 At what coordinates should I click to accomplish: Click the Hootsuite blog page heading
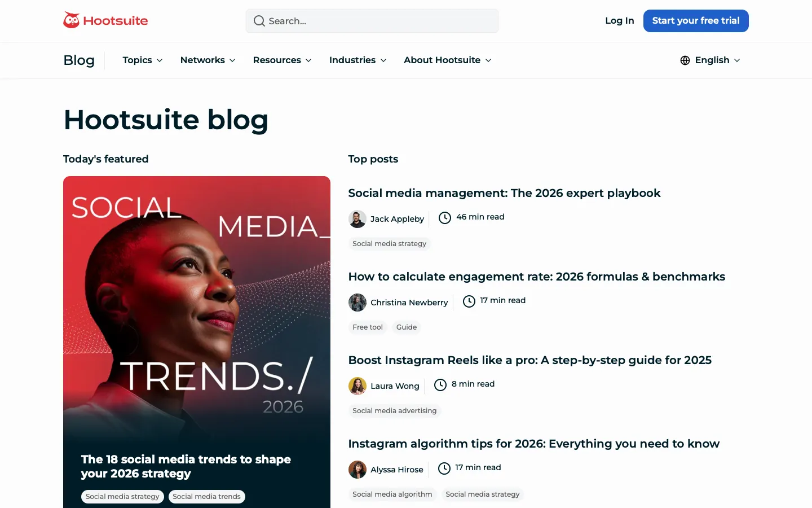click(x=166, y=120)
